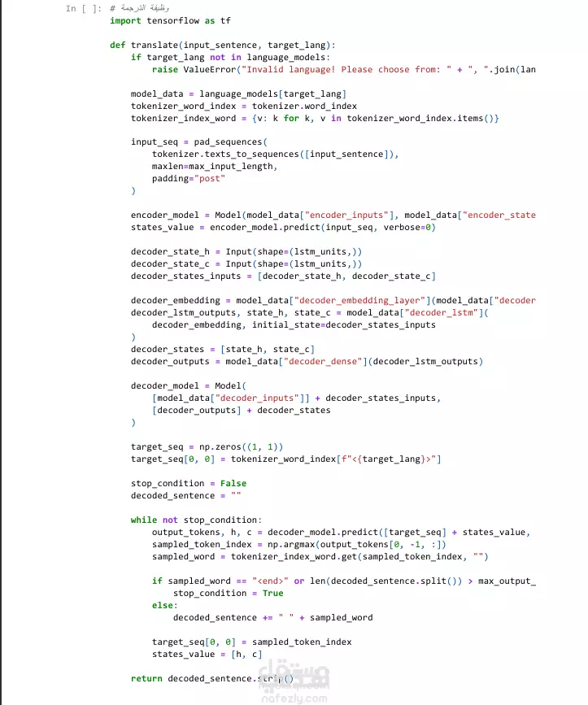Click the 'stop_condition = True' line
This screenshot has height=705, width=588.
[229, 593]
